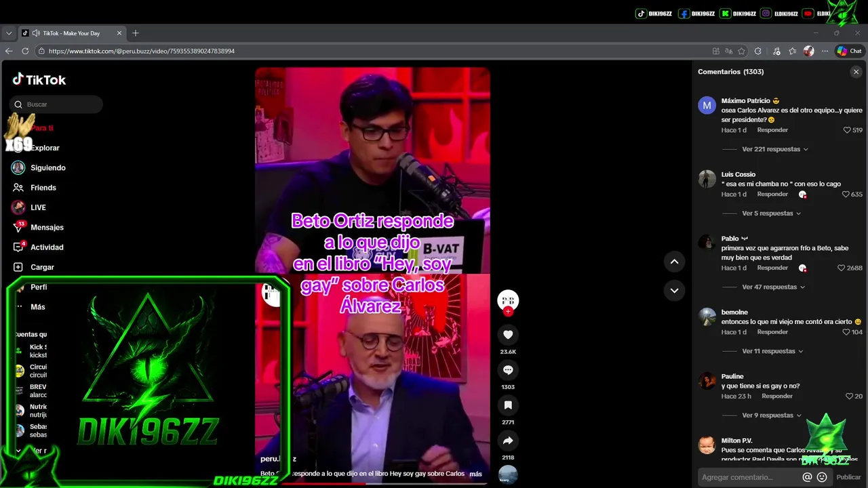Image resolution: width=868 pixels, height=488 pixels.
Task: Click the Buscar search field
Action: (56, 104)
